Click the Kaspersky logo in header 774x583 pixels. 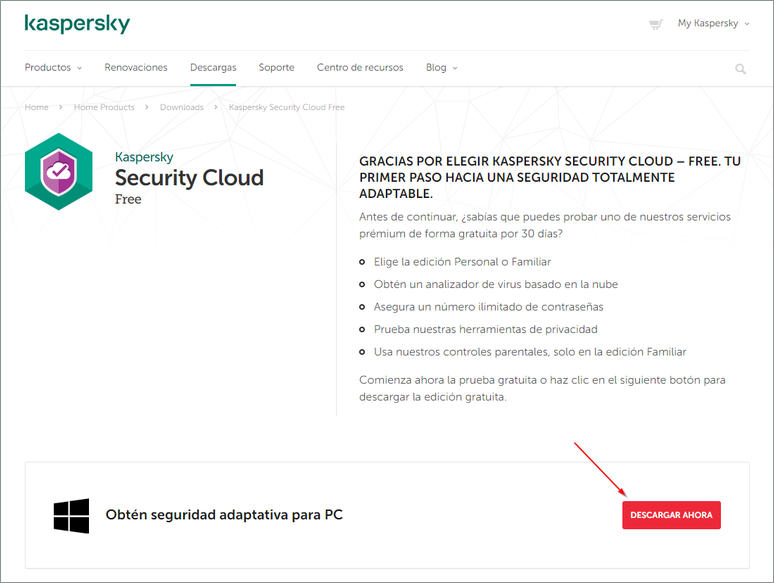[x=77, y=24]
